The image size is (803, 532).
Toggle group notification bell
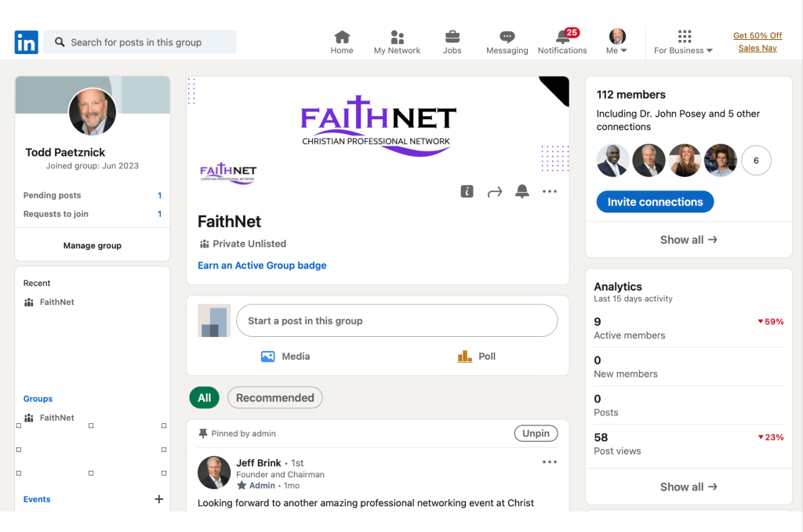(521, 191)
